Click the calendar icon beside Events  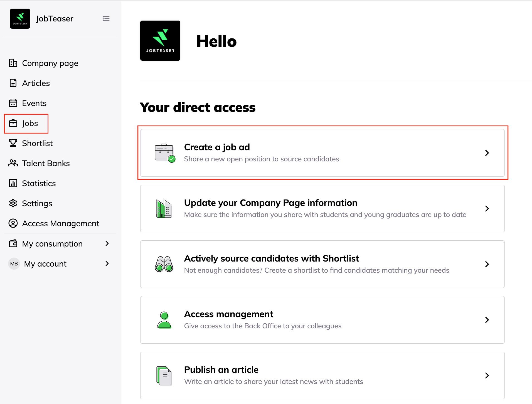point(13,103)
